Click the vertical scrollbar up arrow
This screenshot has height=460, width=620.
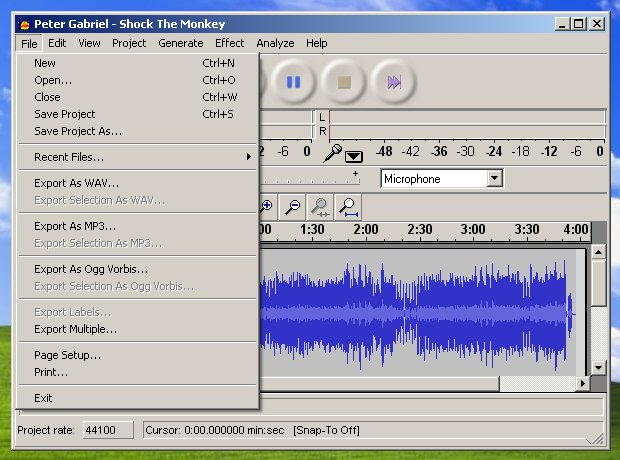(x=599, y=252)
